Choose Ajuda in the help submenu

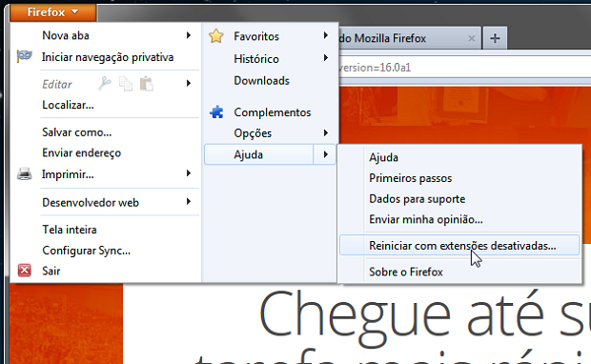click(x=383, y=157)
